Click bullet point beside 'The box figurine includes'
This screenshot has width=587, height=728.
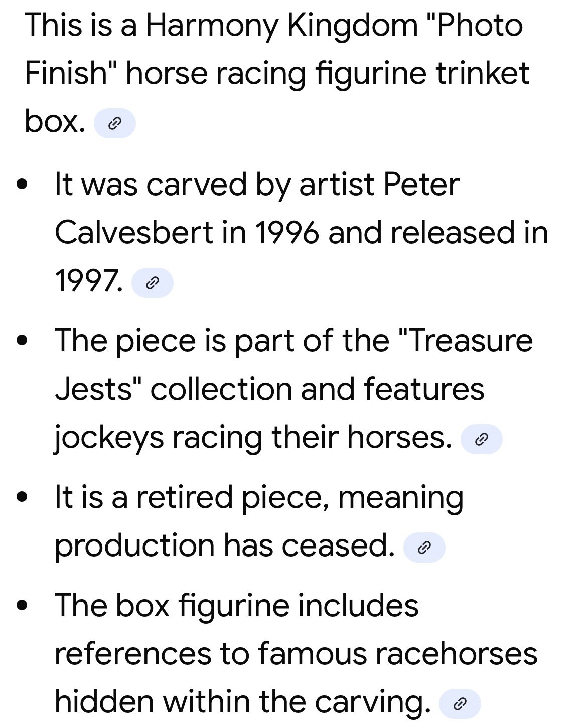21,606
